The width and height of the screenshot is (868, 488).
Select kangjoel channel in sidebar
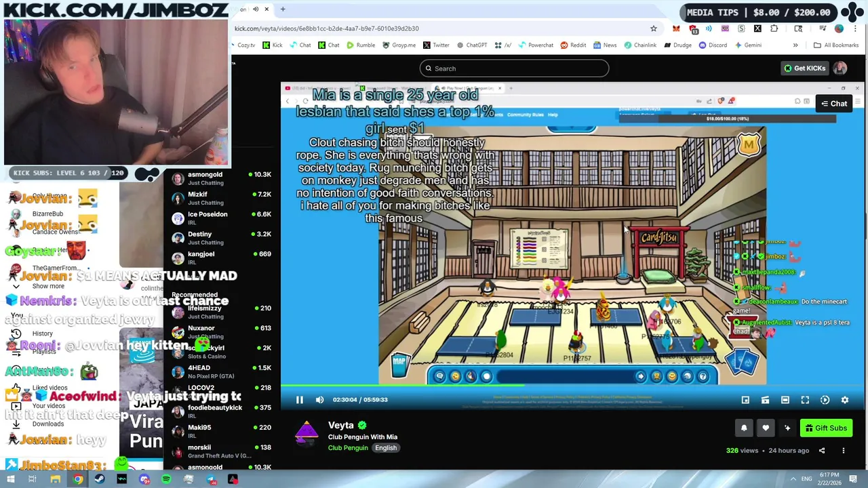(221, 258)
